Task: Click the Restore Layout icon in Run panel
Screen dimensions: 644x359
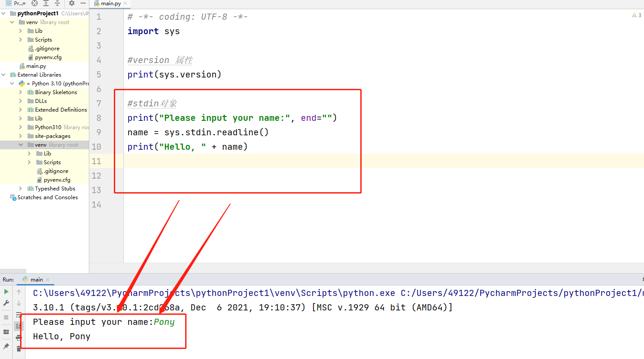Action: coord(6,332)
